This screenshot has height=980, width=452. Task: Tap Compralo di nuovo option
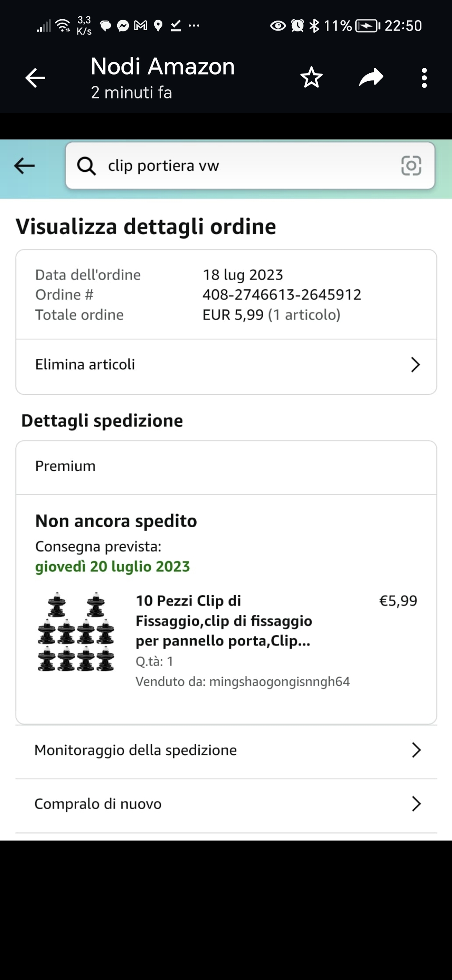pyautogui.click(x=98, y=804)
